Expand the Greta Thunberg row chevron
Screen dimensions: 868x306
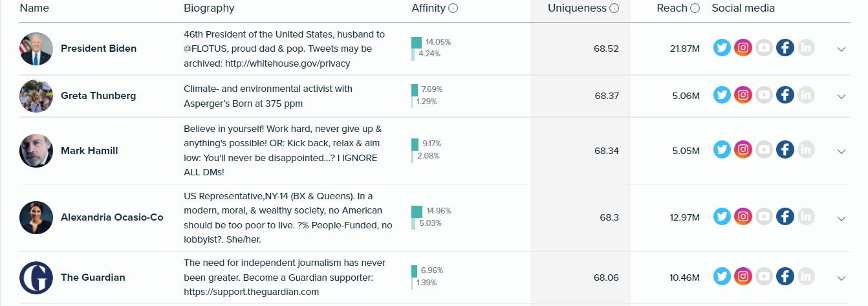841,96
